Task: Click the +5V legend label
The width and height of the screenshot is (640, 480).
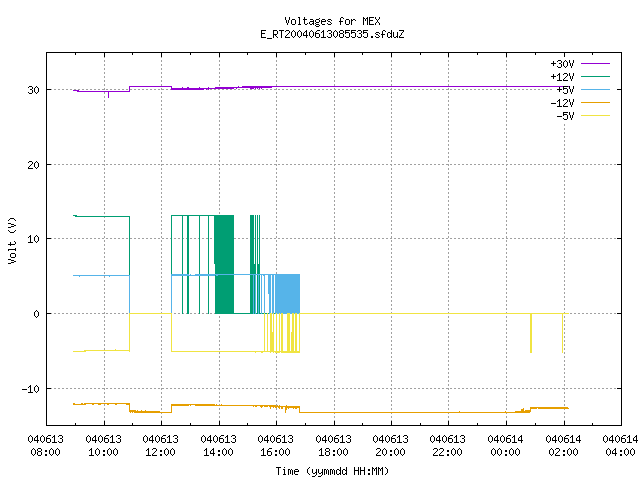Action: coord(565,90)
